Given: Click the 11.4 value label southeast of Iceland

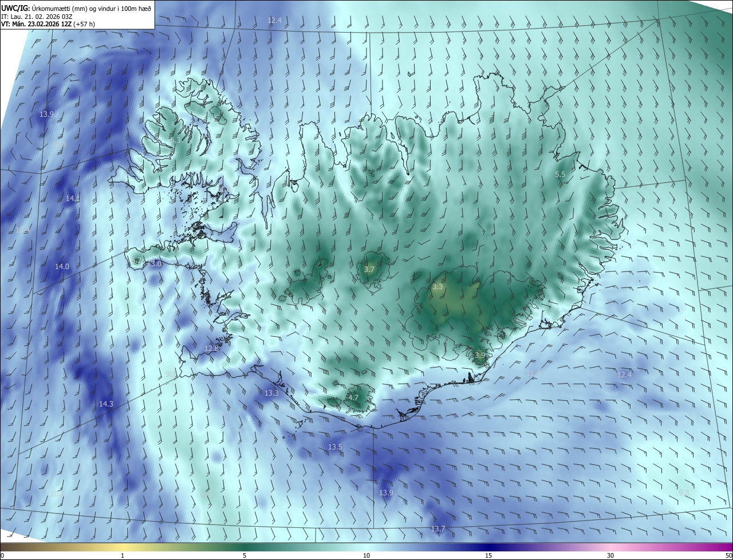Looking at the screenshot, I should click(533, 373).
